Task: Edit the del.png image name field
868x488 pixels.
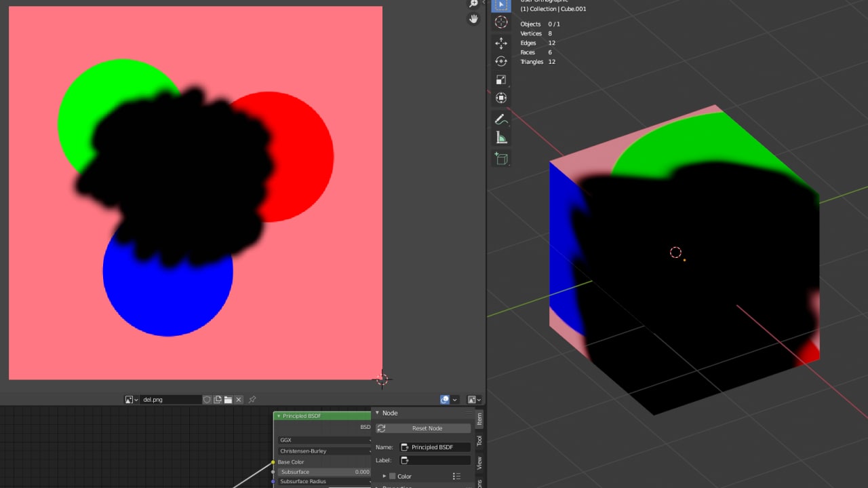Action: [x=171, y=400]
